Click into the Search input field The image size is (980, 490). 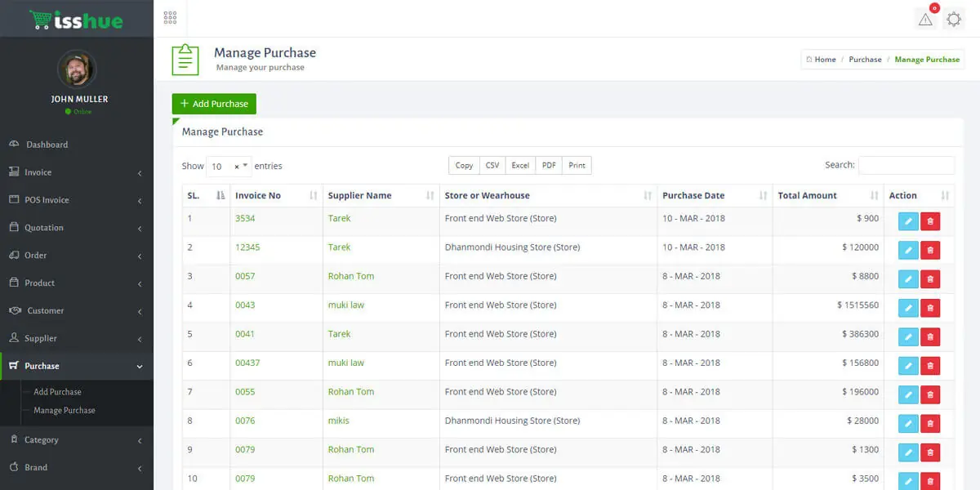point(906,165)
